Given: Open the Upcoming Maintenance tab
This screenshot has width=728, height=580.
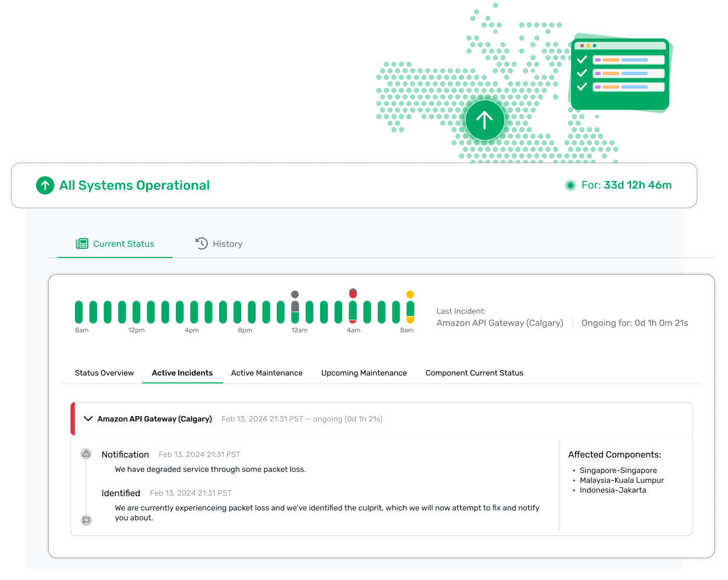Looking at the screenshot, I should coord(364,373).
